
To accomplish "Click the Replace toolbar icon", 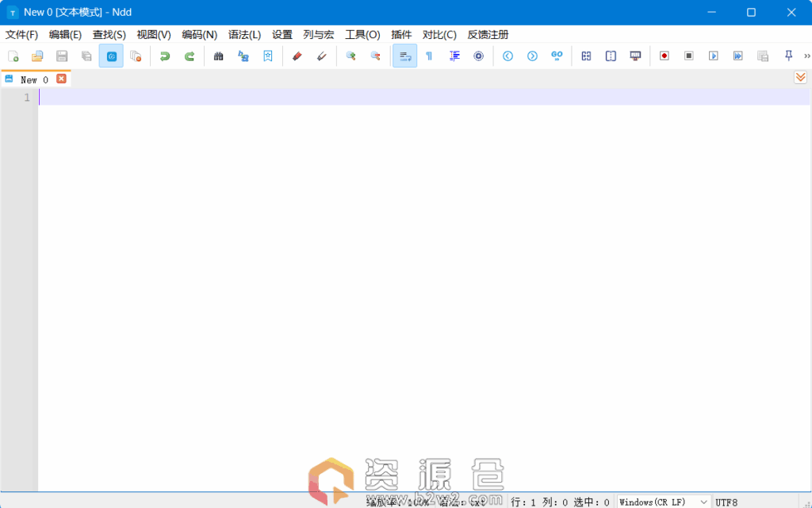I will click(x=243, y=56).
